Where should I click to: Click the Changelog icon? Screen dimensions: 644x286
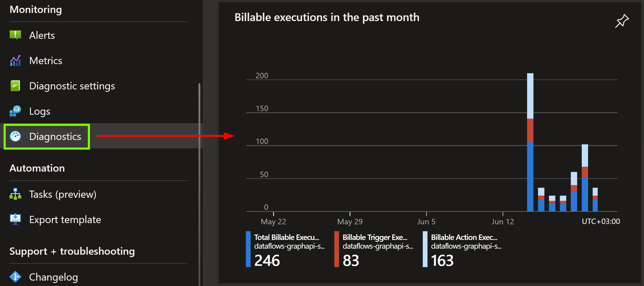15,277
